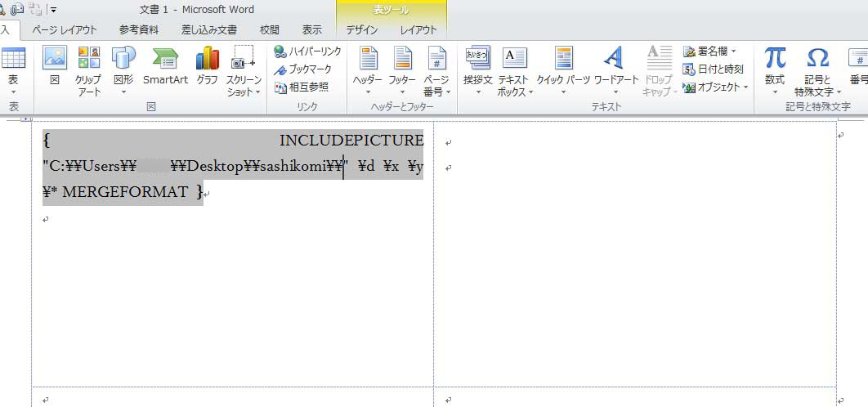Open the ページ番号 page number menu
Viewport: 868px width, 407px height.
pos(436,69)
